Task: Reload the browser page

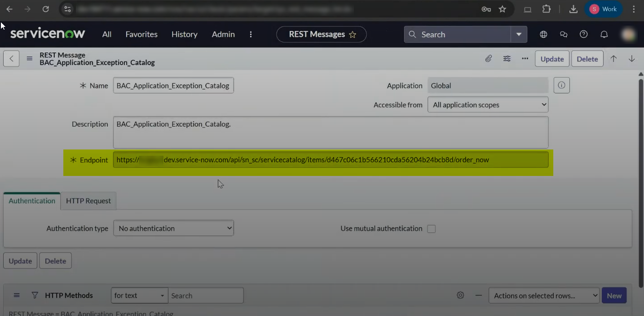Action: (45, 9)
